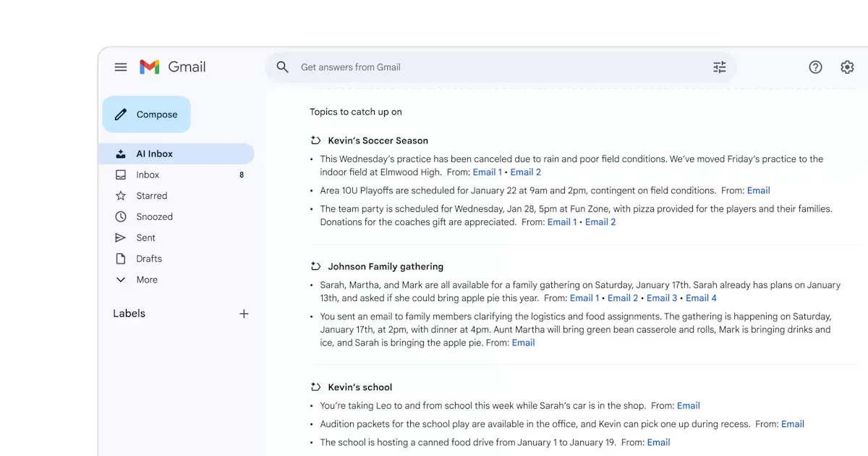Click the Starred star icon
This screenshot has width=868, height=456.
pyautogui.click(x=121, y=196)
